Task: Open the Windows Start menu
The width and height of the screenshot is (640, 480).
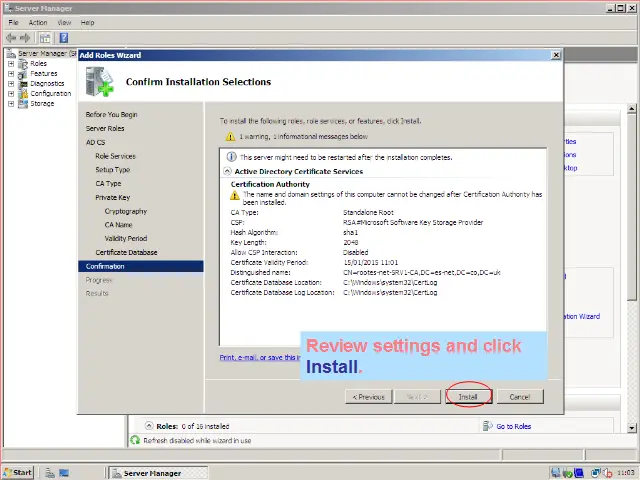Action: (18, 473)
